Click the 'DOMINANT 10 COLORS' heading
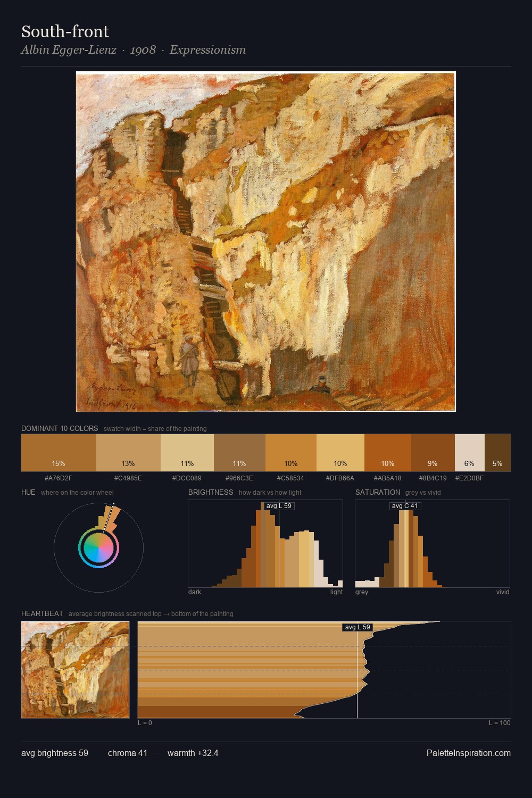532x798 pixels. [60, 428]
